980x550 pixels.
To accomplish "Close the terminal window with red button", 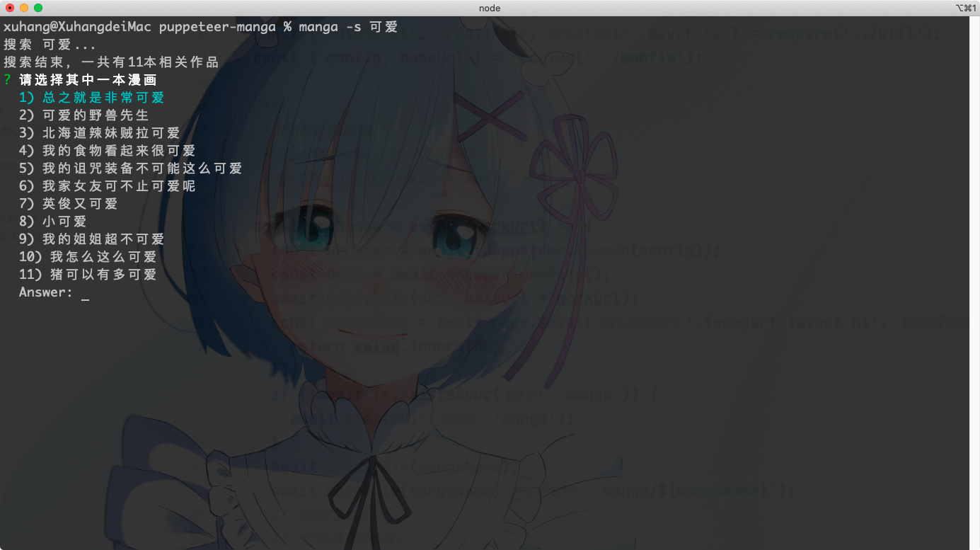I will coord(10,8).
